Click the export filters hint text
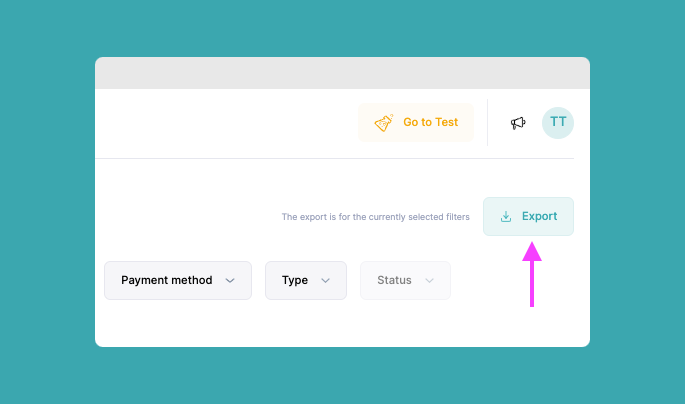685x404 pixels. pyautogui.click(x=375, y=216)
